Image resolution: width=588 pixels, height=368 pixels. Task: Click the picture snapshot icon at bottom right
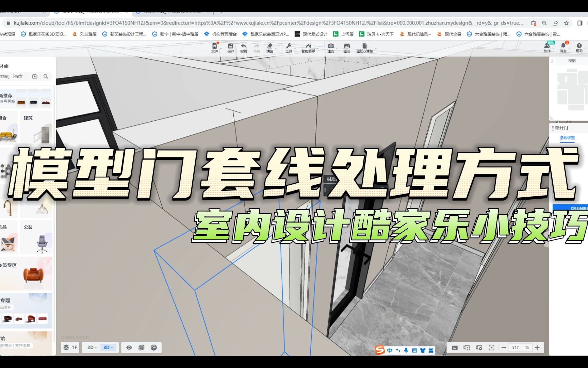(x=455, y=348)
